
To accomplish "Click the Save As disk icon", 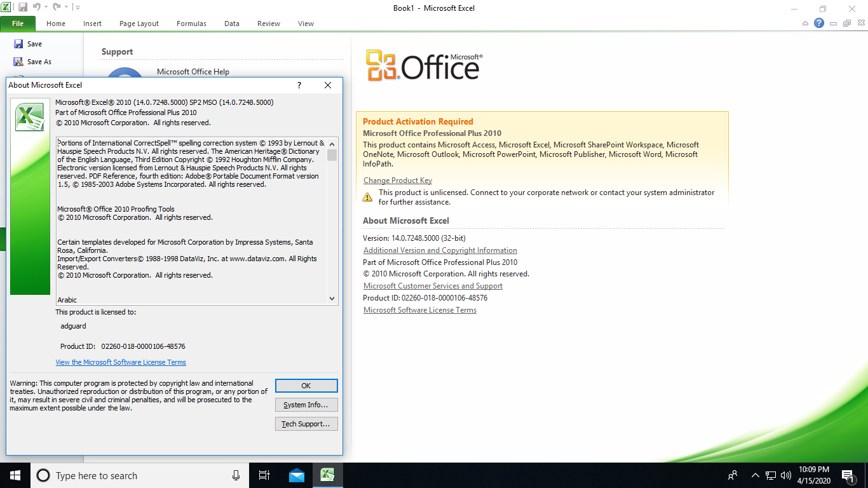I will [x=18, y=62].
